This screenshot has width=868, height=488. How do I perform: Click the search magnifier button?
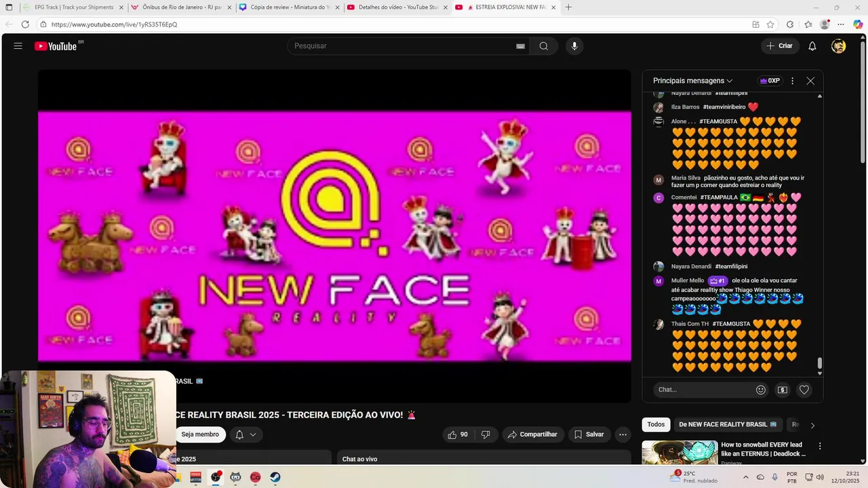544,46
